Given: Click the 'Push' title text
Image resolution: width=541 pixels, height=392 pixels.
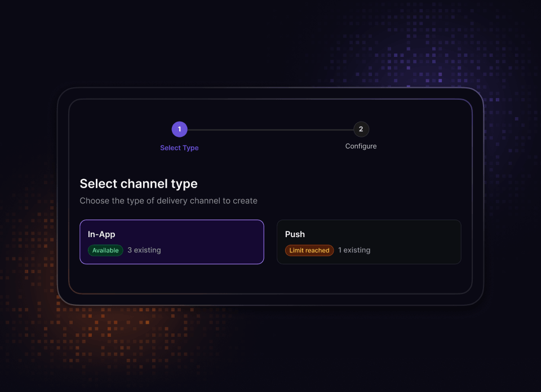Looking at the screenshot, I should pos(295,234).
